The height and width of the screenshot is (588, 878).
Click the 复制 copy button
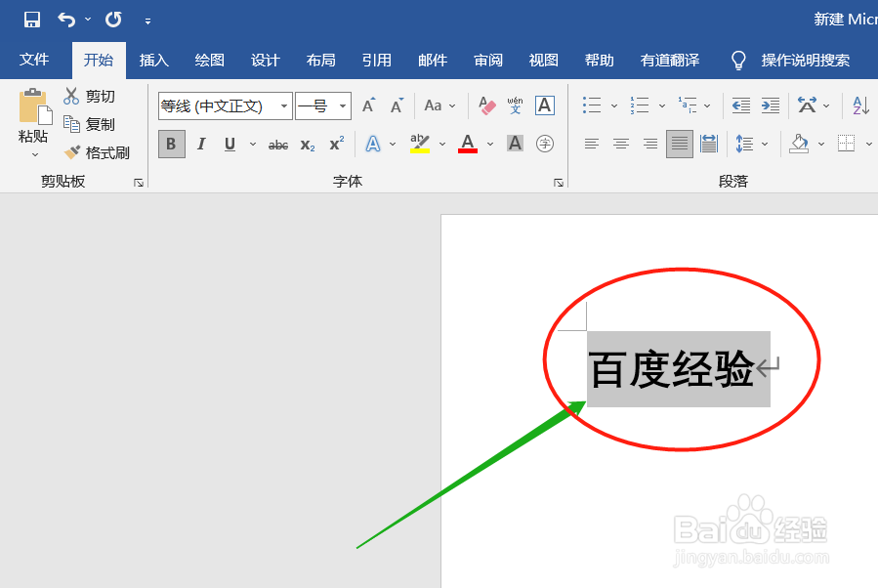(x=90, y=124)
